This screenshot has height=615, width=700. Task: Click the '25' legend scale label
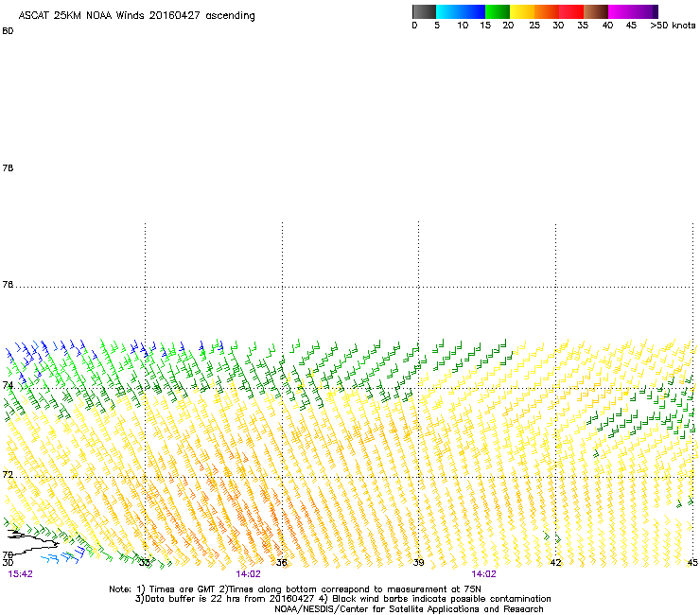(534, 26)
